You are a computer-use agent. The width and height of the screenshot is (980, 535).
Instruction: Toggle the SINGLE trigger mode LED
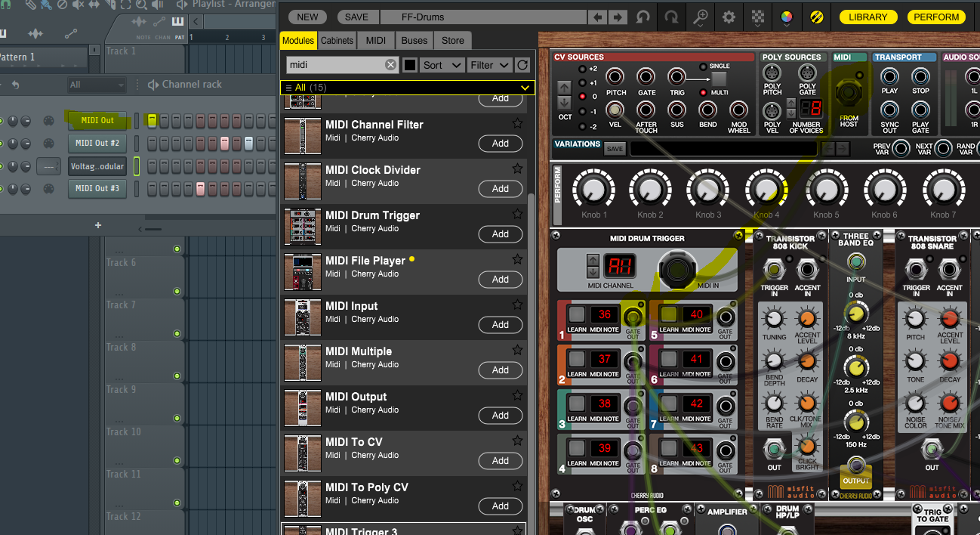(x=704, y=66)
